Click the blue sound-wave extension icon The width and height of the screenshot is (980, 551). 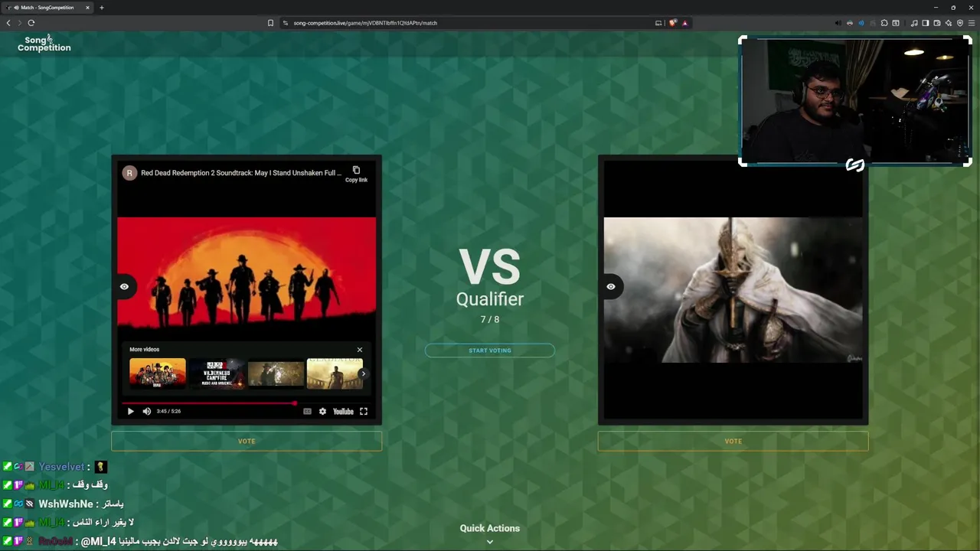861,23
